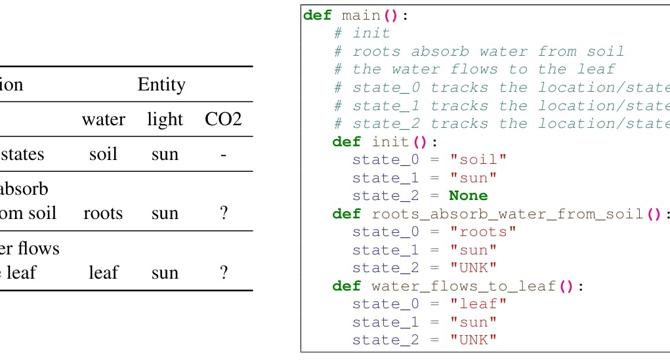Image resolution: width=670 pixels, height=360 pixels.
Task: Click the water_flows_to_leaf function definition
Action: (x=458, y=286)
